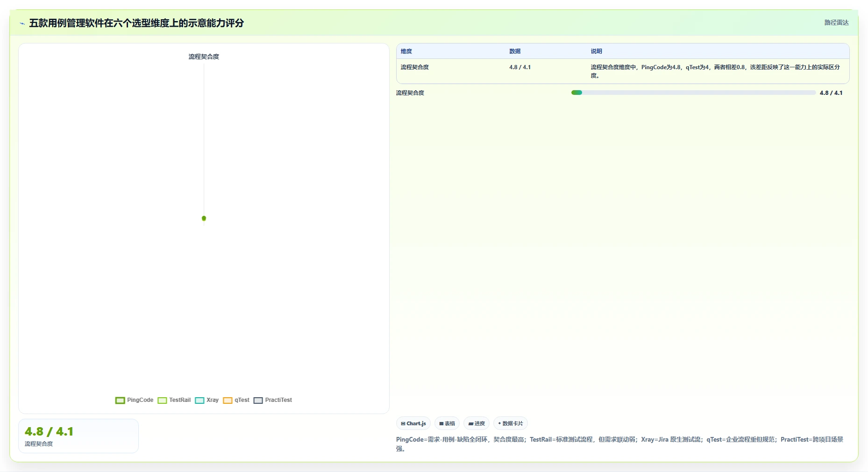
Task: Click the 流程契合度 radar axis label
Action: [204, 57]
